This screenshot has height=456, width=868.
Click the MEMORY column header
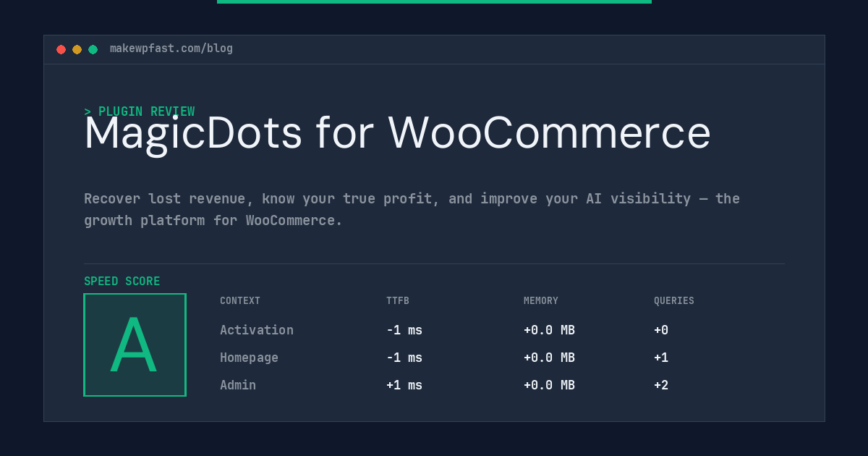(x=541, y=301)
